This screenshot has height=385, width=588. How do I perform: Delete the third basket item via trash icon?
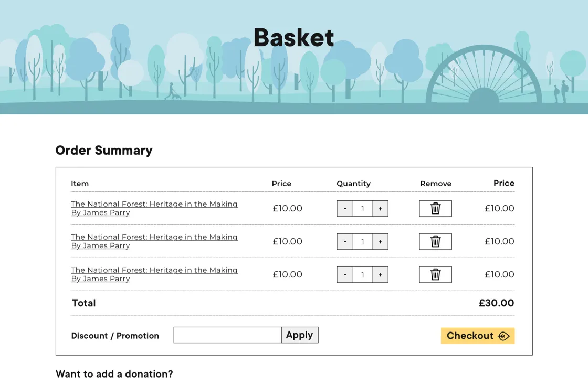[x=435, y=274]
